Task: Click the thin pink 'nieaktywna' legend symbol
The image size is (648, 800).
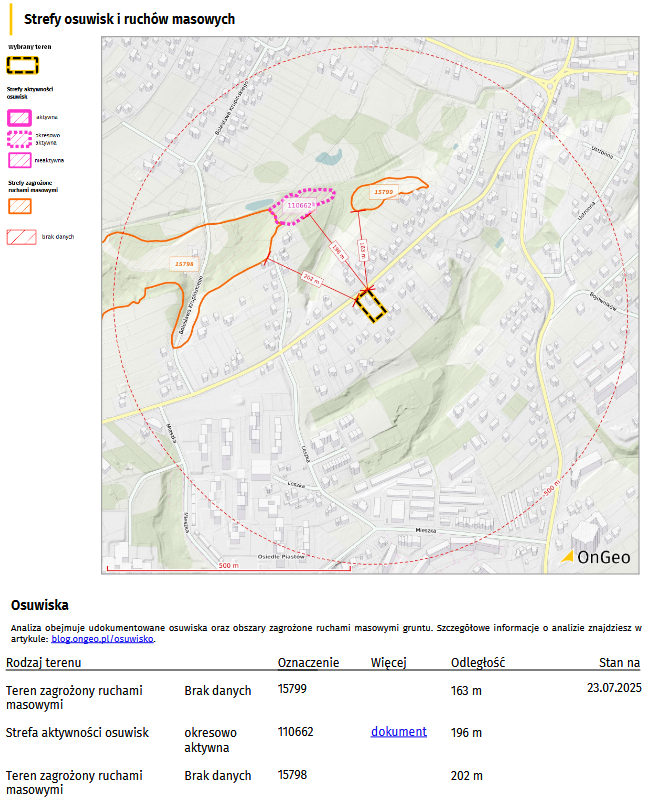Action: pyautogui.click(x=20, y=159)
